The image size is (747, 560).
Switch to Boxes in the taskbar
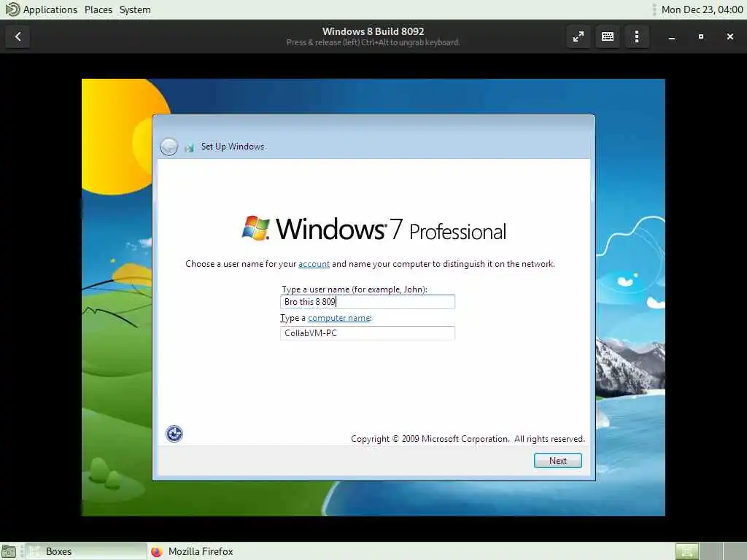(86, 551)
